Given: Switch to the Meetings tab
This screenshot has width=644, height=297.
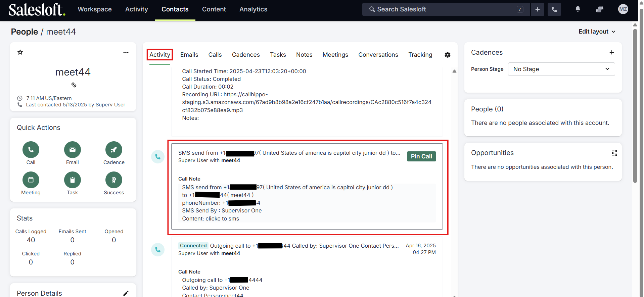Looking at the screenshot, I should pyautogui.click(x=335, y=55).
